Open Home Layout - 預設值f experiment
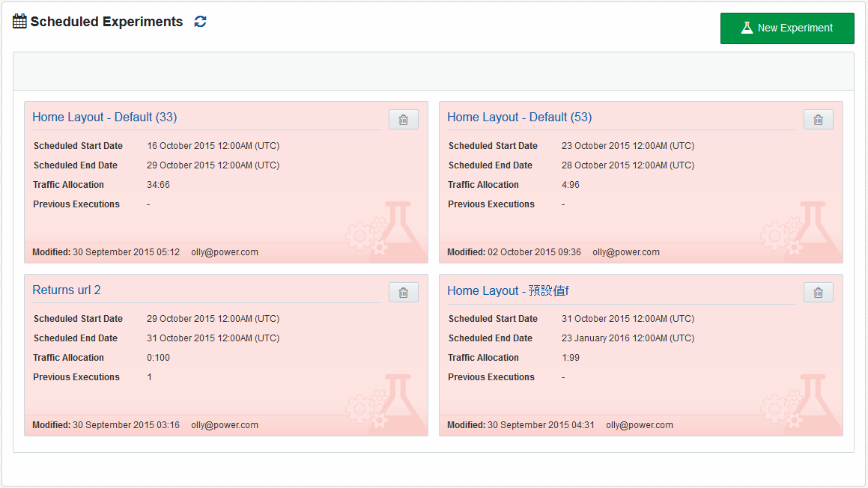868x488 pixels. pyautogui.click(x=509, y=290)
